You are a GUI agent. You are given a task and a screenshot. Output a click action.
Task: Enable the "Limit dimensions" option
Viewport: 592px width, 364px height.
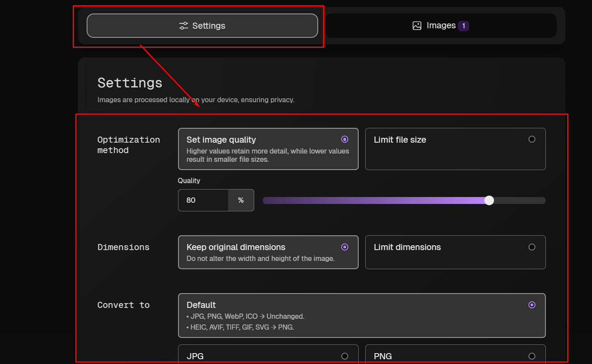click(455, 252)
